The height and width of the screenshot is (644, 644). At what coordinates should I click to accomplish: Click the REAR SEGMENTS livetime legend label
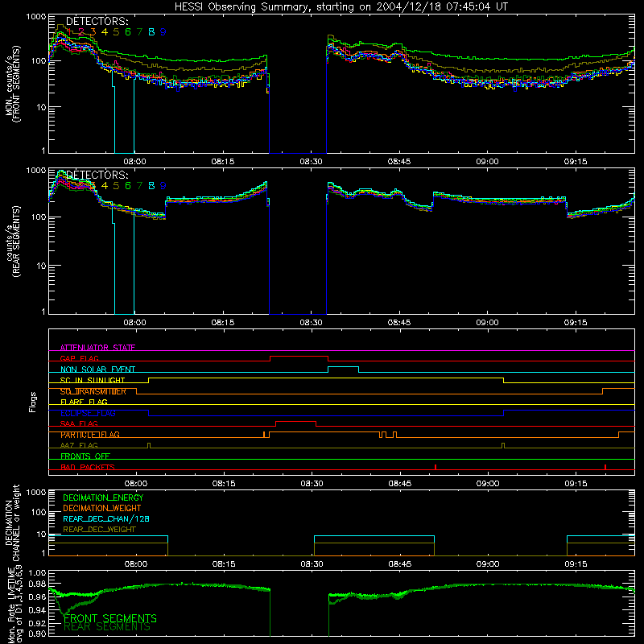click(x=107, y=627)
